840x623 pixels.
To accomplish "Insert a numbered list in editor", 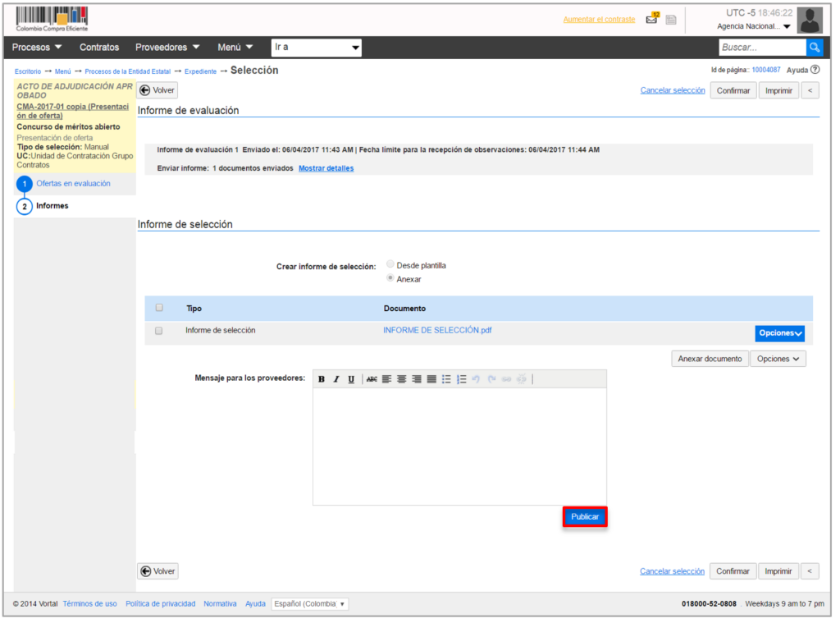I will point(462,379).
